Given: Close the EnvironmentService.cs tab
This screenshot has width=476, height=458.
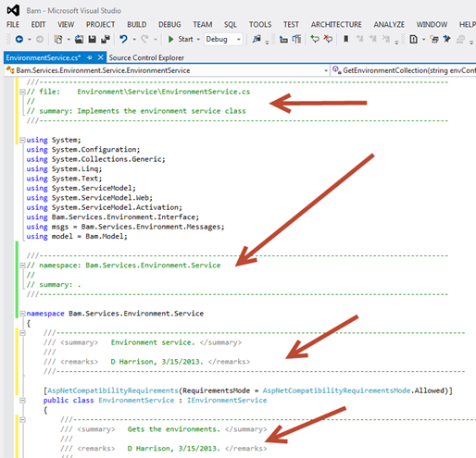Looking at the screenshot, I should [x=100, y=57].
